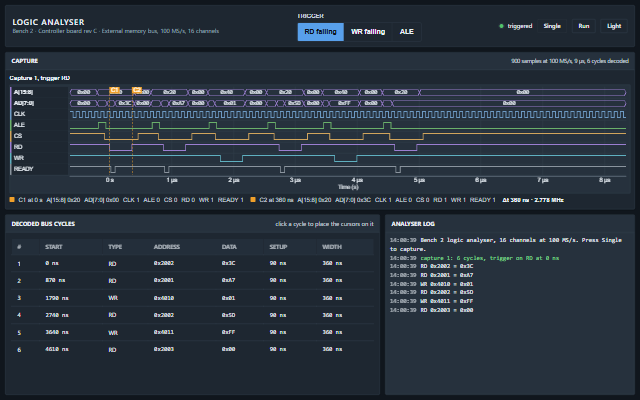Click data 0xA7 in decoded table

(x=228, y=280)
